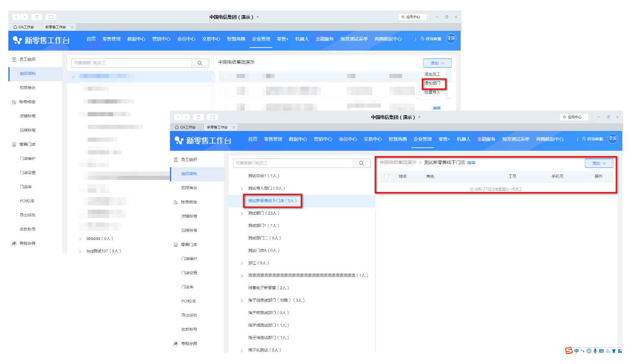
Task: Click 咨询客服 headset in the front window
Action: coord(592,139)
